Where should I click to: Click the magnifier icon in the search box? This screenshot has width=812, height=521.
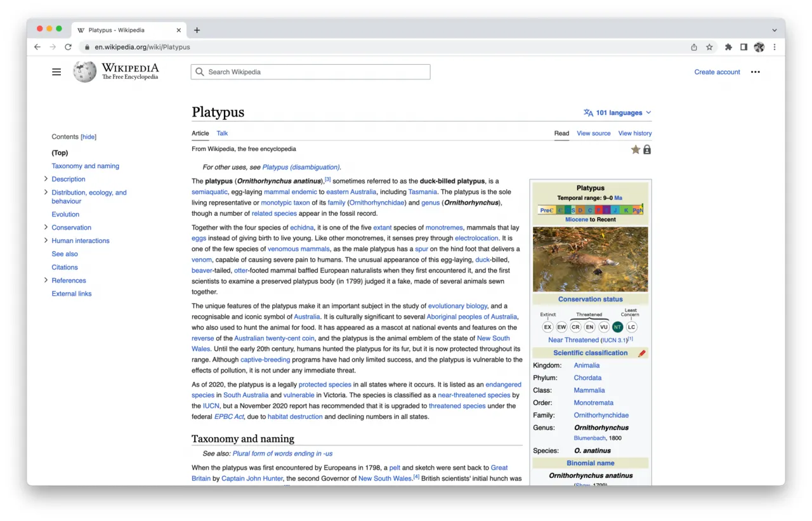tap(200, 72)
